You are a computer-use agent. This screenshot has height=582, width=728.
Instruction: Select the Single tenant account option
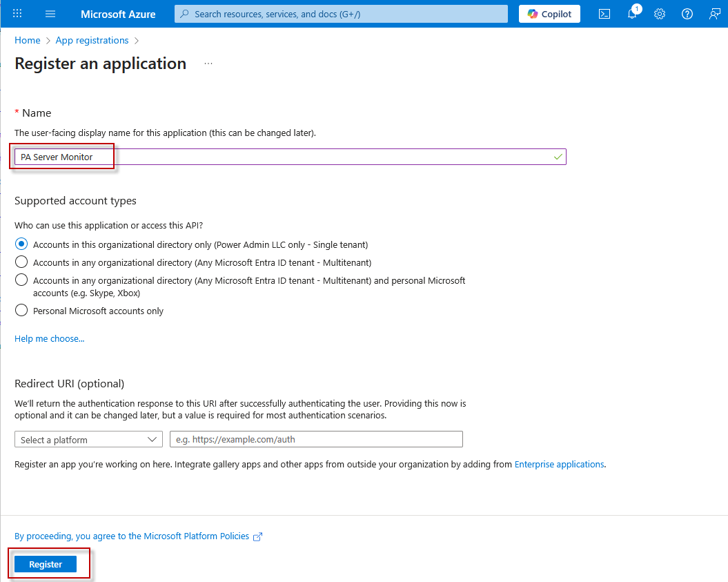point(21,244)
